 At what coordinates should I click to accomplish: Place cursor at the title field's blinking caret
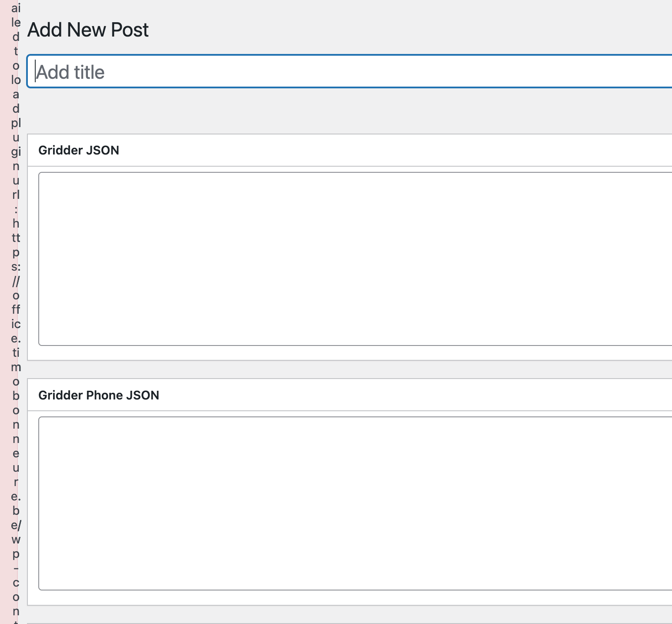pyautogui.click(x=35, y=72)
